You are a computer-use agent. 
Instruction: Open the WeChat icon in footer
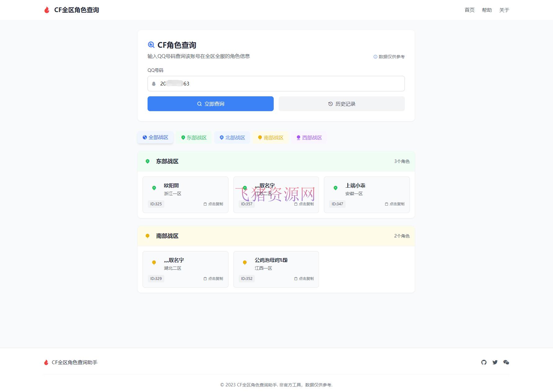point(506,362)
